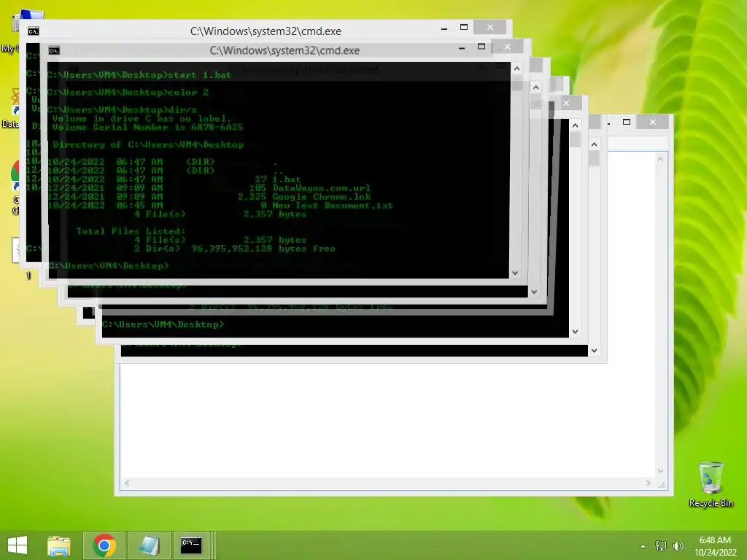Show hidden system tray icons
Viewport: 747px width, 560px height.
click(x=643, y=546)
